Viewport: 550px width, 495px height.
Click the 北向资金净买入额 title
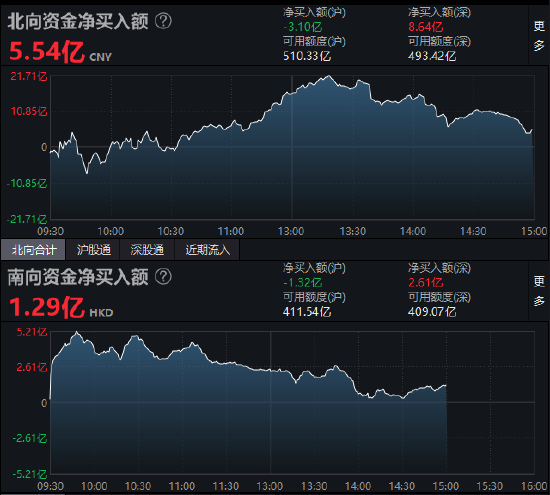pyautogui.click(x=78, y=21)
